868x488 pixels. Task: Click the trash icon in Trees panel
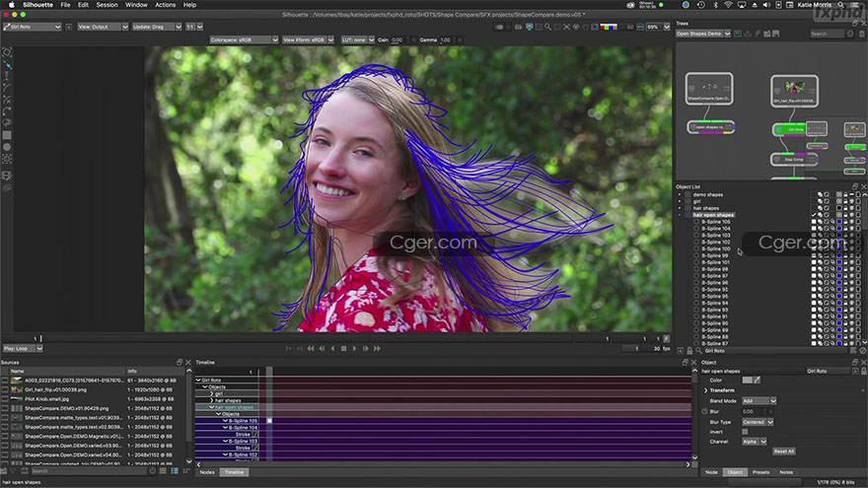tap(862, 34)
